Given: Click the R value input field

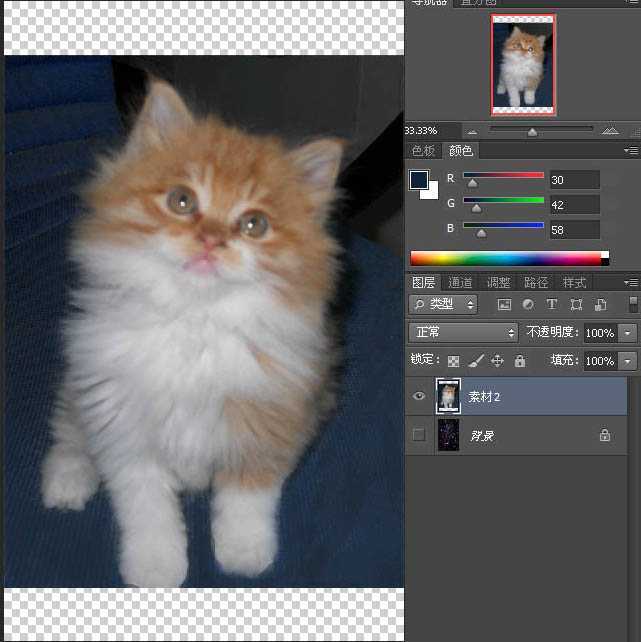Looking at the screenshot, I should coord(575,180).
